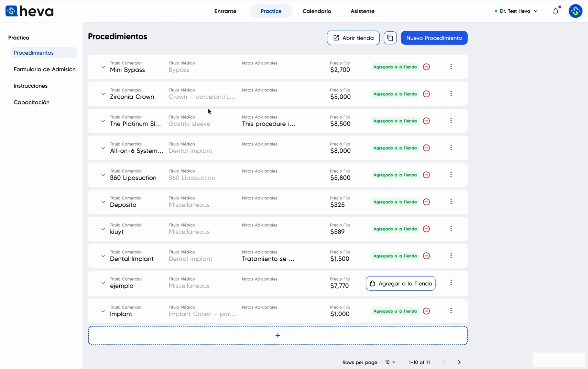The image size is (588, 369).
Task: Expand the Deposito row
Action: coord(103,202)
